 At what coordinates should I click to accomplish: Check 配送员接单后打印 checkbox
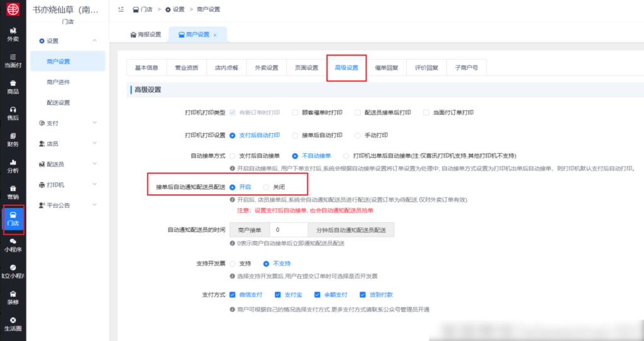pyautogui.click(x=358, y=112)
